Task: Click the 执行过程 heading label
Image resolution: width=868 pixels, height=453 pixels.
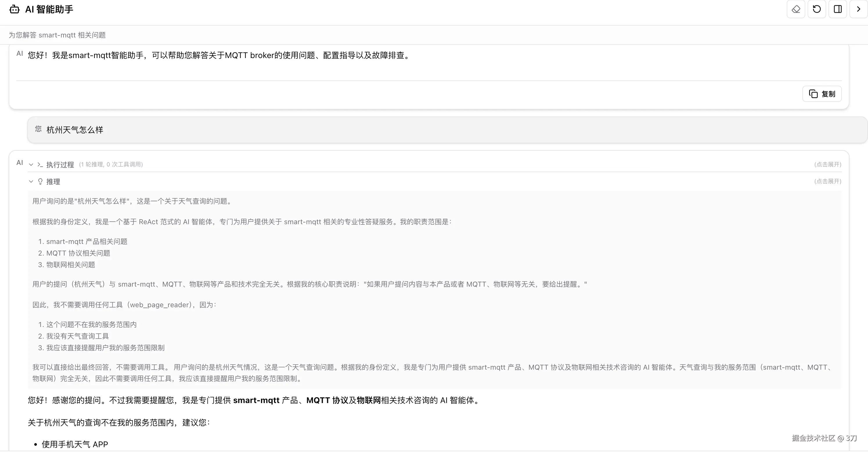Action: [x=60, y=165]
